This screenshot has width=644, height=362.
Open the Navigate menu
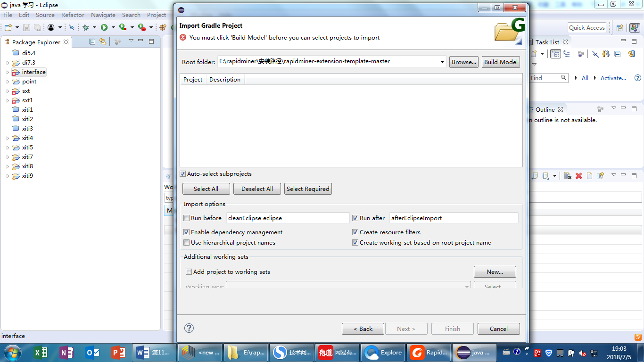pos(103,15)
